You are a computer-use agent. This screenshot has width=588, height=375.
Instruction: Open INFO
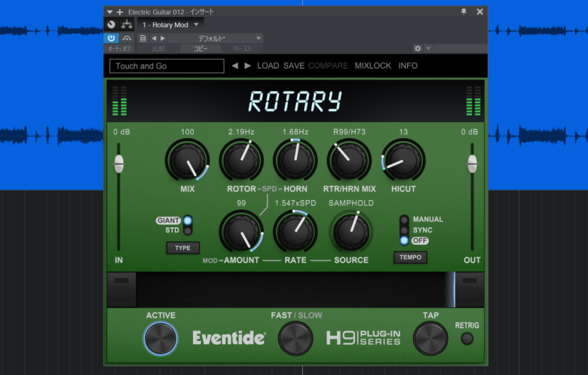pos(408,66)
